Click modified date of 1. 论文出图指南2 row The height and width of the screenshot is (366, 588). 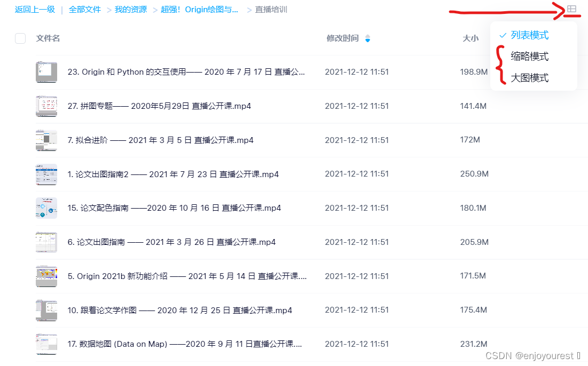(x=357, y=174)
